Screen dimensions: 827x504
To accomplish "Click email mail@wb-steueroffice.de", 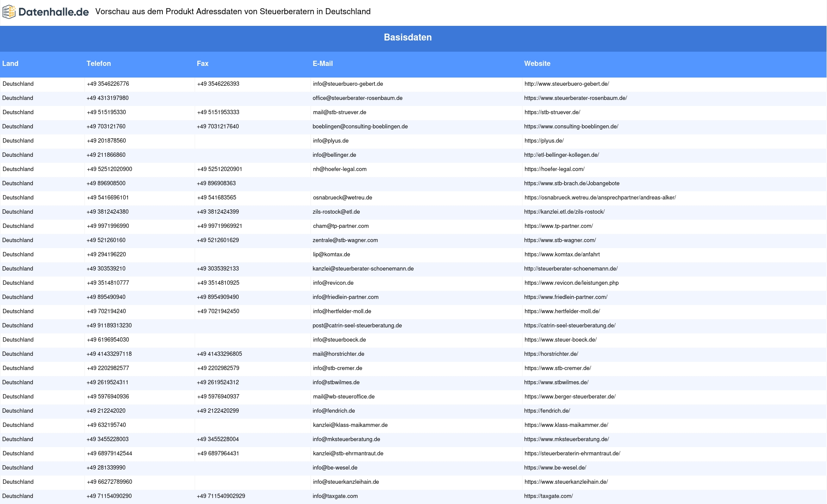I will [x=344, y=397].
